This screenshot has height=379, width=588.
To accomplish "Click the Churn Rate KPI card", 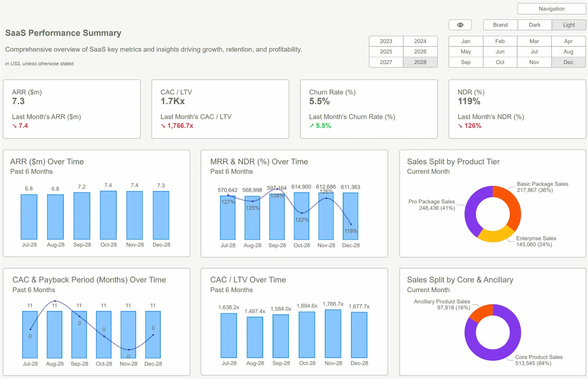I will [369, 109].
